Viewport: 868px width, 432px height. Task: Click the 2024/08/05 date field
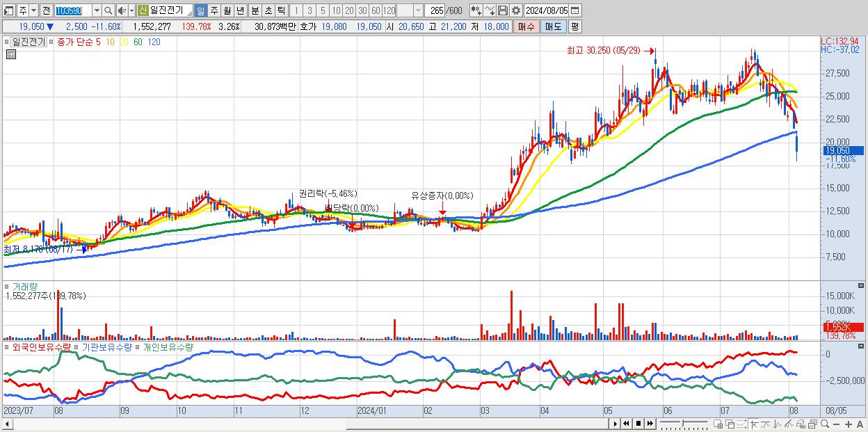click(x=546, y=10)
